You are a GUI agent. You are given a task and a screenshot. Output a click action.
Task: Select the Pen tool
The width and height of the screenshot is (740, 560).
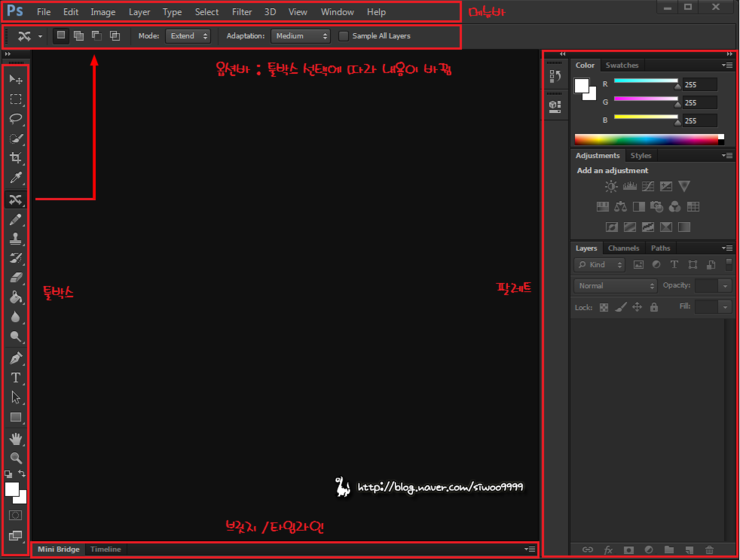(16, 358)
